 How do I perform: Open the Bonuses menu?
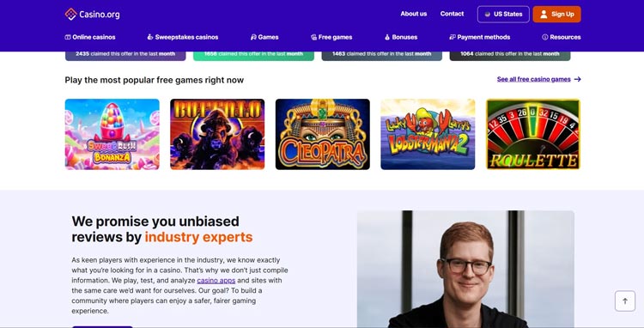click(x=401, y=37)
